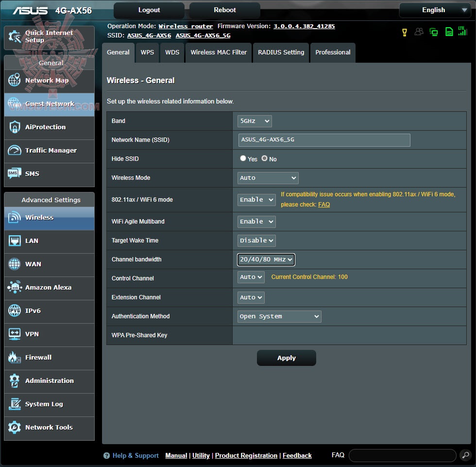Switch to the General wireless tab

pos(118,52)
